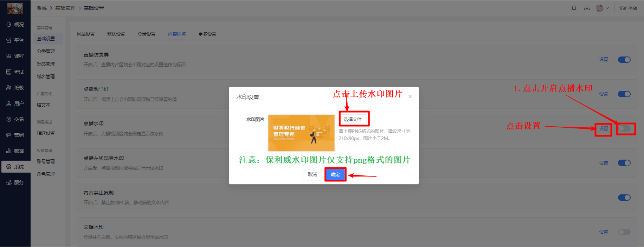Click the site logo thumbnail
Screen dimensions: 644x247
click(15, 8)
